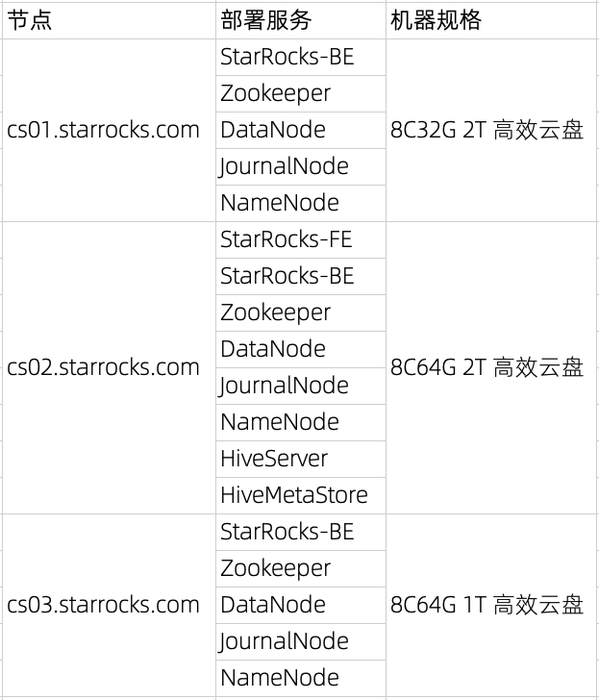Screen dimensions: 599x700
Task: Select the HiveServer service cell
Action: click(301, 459)
